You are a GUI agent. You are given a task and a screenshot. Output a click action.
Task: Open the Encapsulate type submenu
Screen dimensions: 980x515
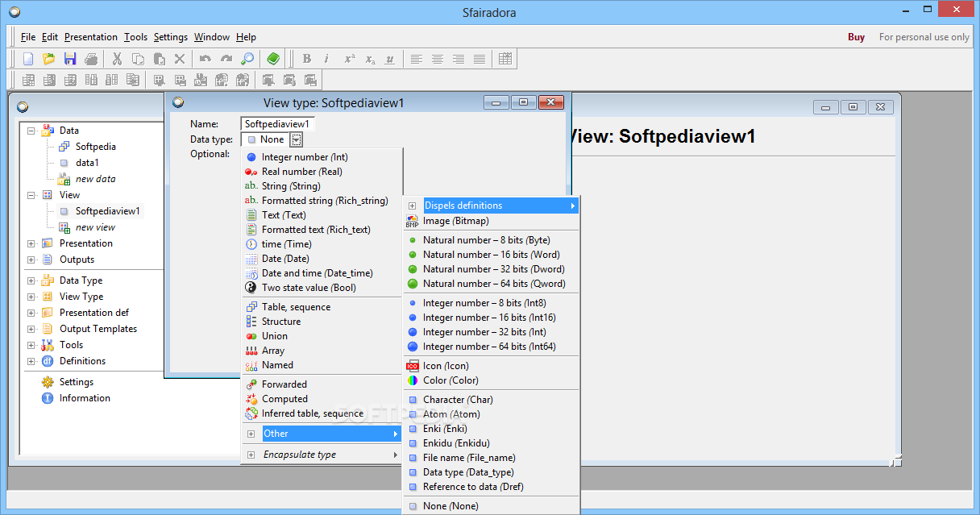point(322,455)
